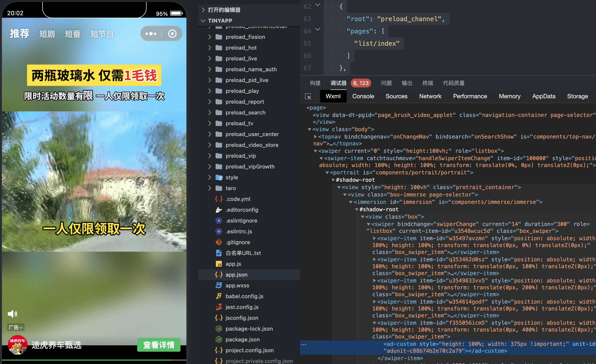The image size is (596, 364).
Task: Open the jest.config.js file
Action: pos(242,307)
